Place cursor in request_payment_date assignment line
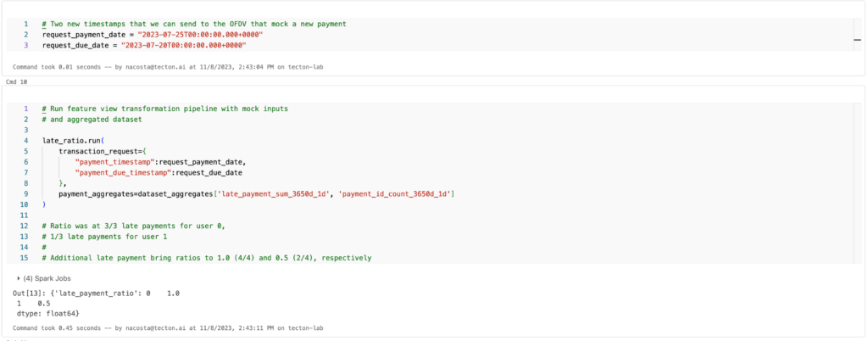Image resolution: width=868 pixels, height=341 pixels. pyautogui.click(x=153, y=35)
